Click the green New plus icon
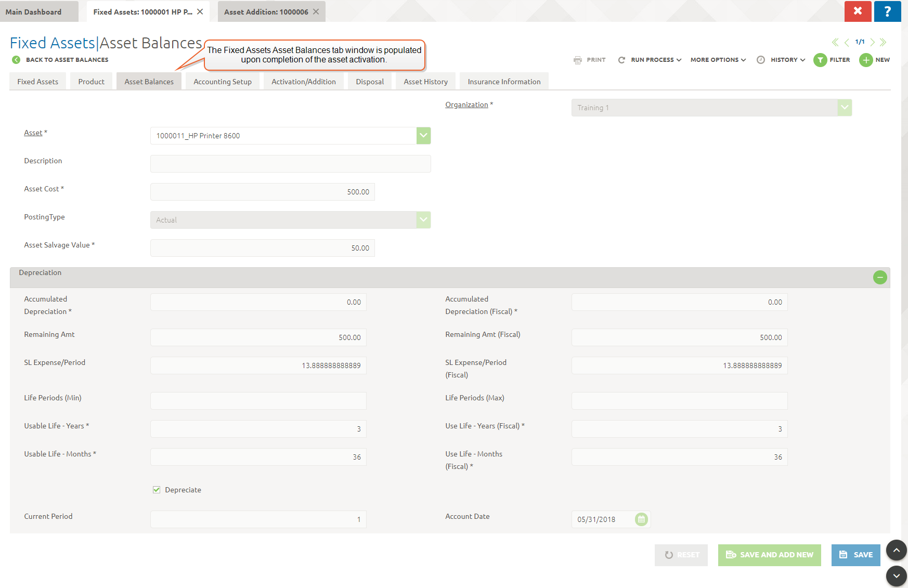The height and width of the screenshot is (588, 908). click(865, 60)
